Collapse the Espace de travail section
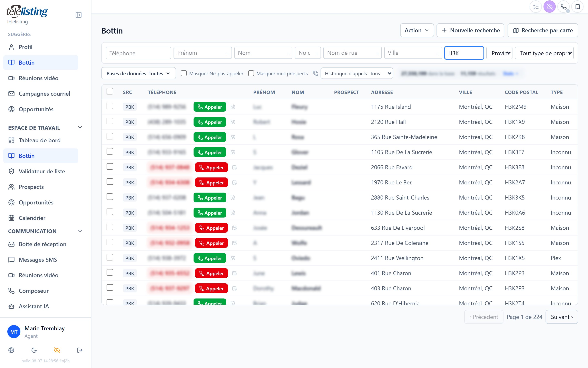The height and width of the screenshot is (368, 588). [80, 128]
